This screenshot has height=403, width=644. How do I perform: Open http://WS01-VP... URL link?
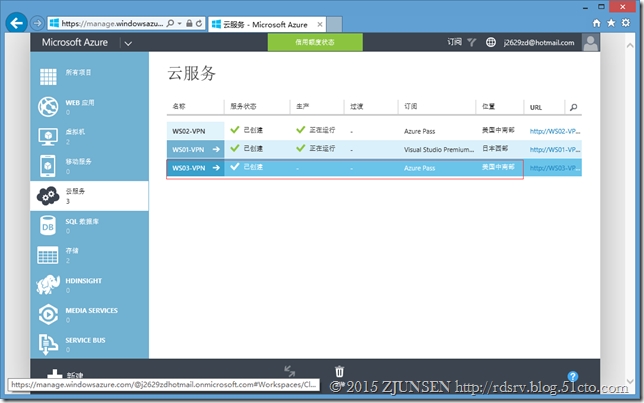[x=554, y=150]
